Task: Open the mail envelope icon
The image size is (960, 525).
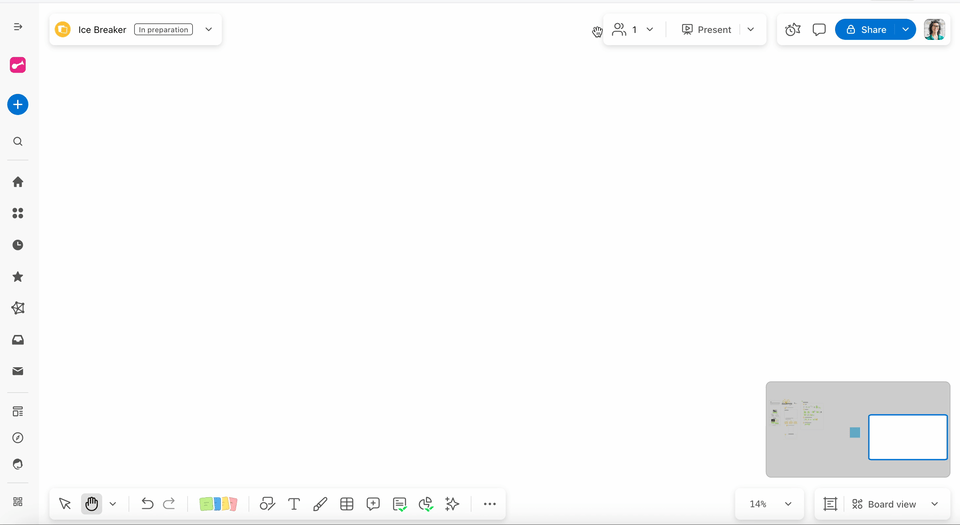Action: point(18,371)
